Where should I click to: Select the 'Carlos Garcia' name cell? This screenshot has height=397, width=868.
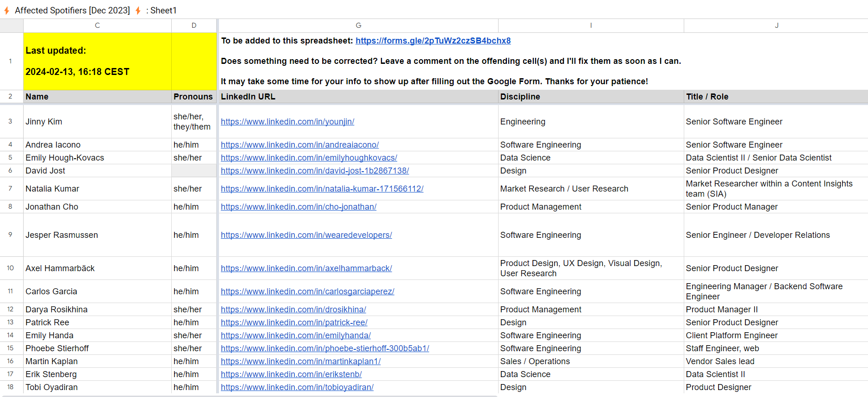[x=97, y=292]
